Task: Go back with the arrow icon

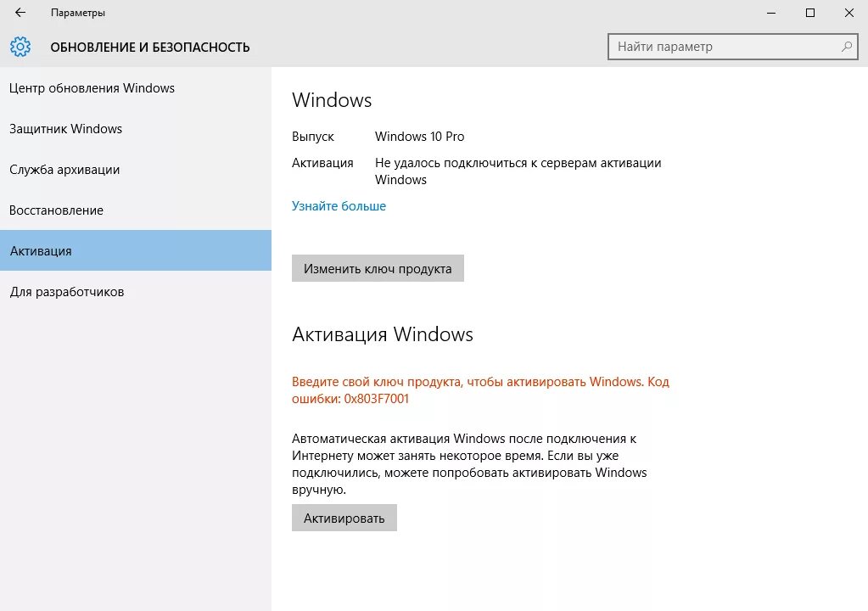Action: pos(20,12)
